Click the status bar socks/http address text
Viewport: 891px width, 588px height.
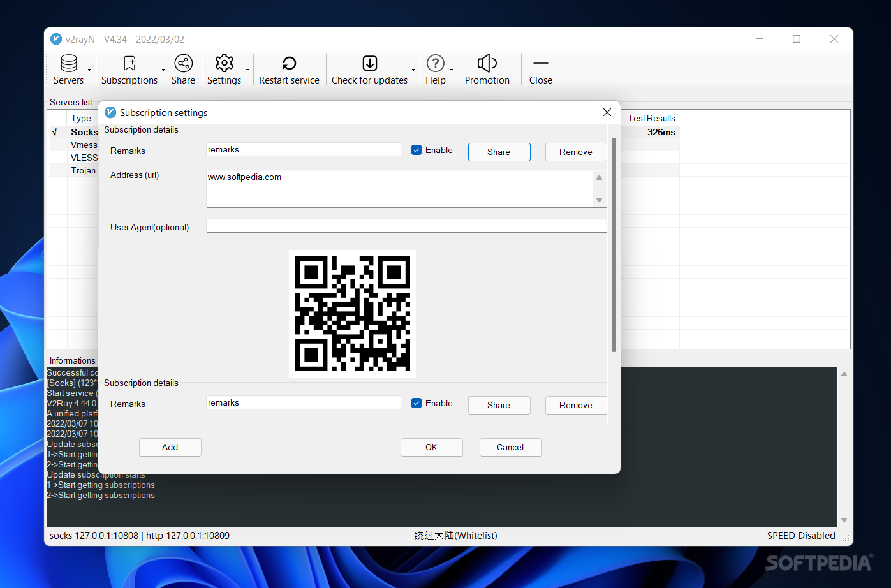(140, 536)
